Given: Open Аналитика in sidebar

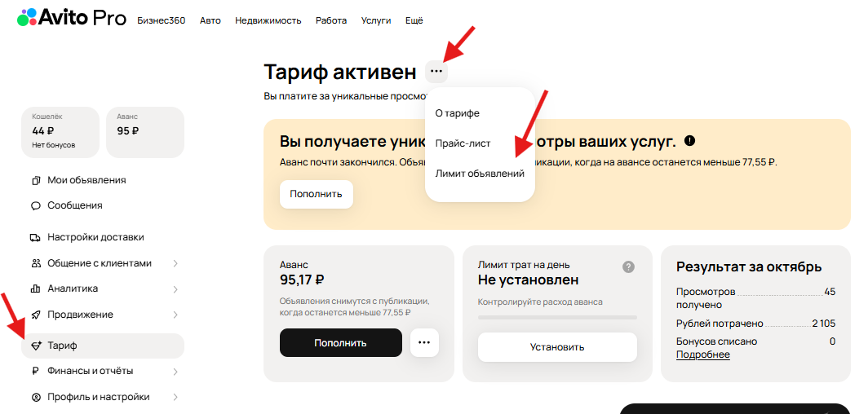Looking at the screenshot, I should coord(73,288).
